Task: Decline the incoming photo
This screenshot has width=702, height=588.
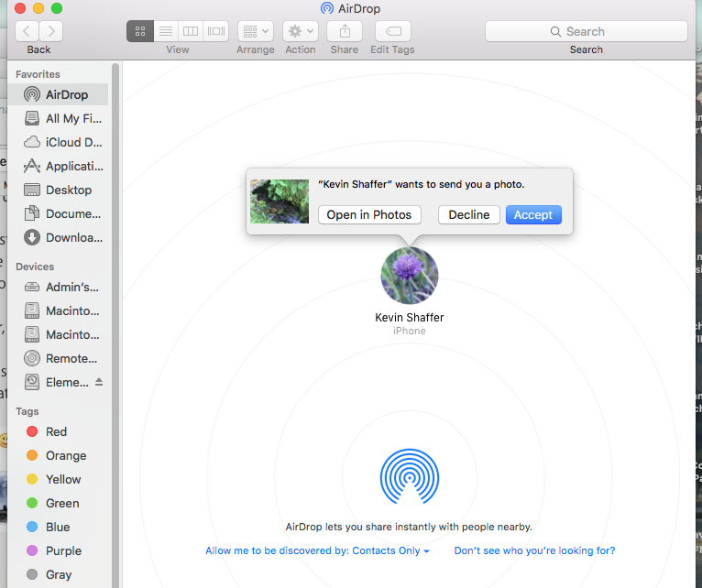Action: (x=468, y=215)
